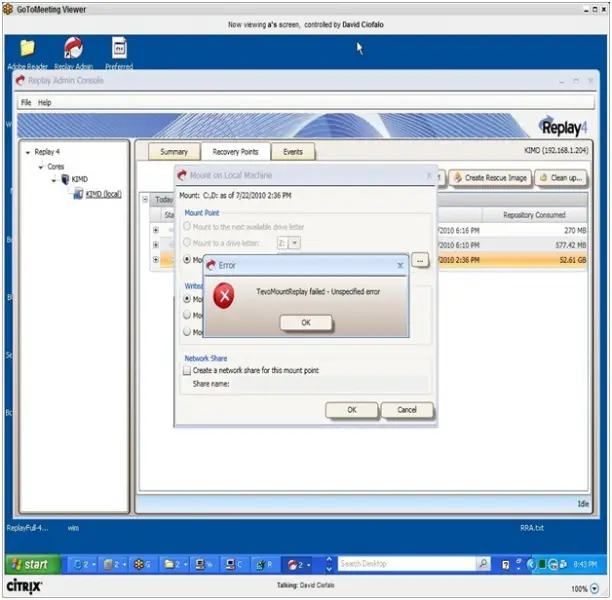Click the Replay Admin Console title bar icon
612x600 pixels.
point(20,80)
